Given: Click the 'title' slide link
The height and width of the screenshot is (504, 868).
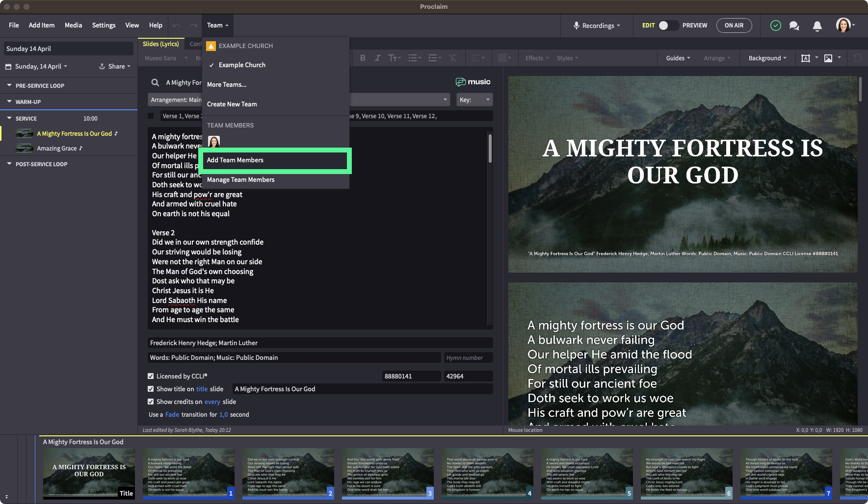Looking at the screenshot, I should [x=202, y=389].
